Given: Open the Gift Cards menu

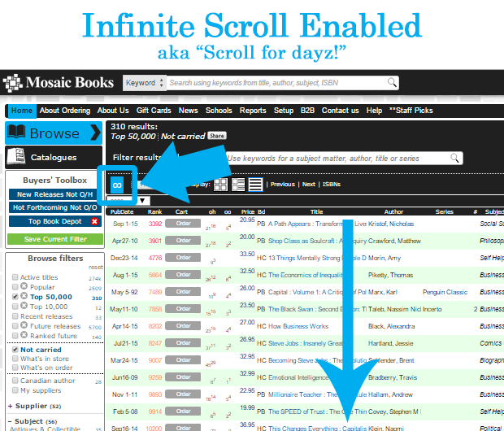Looking at the screenshot, I should point(154,111).
